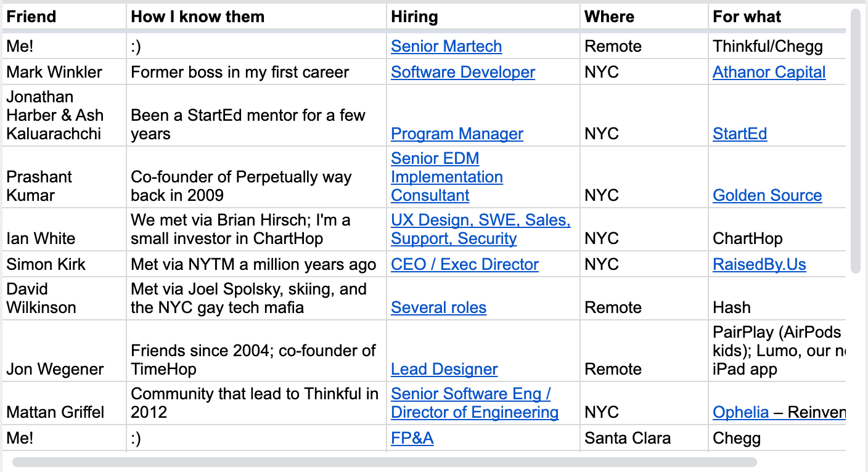Open the Software Developer hiring link
868x472 pixels.
point(463,72)
